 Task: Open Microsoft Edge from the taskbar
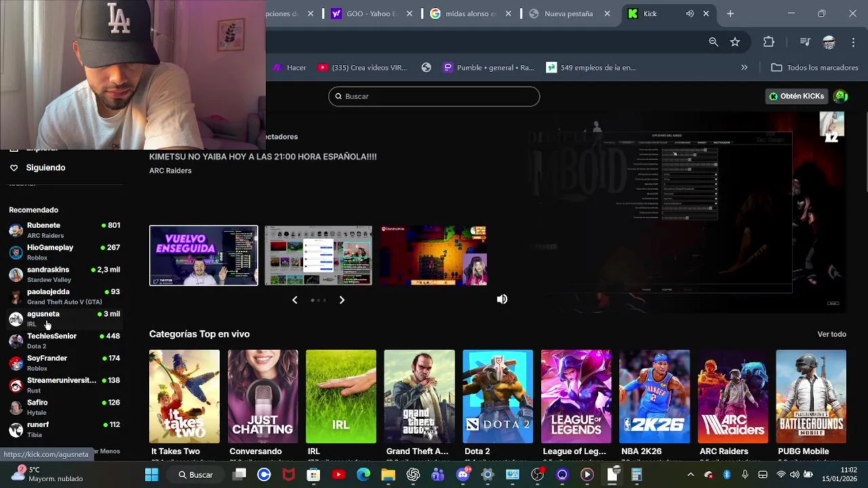(363, 475)
